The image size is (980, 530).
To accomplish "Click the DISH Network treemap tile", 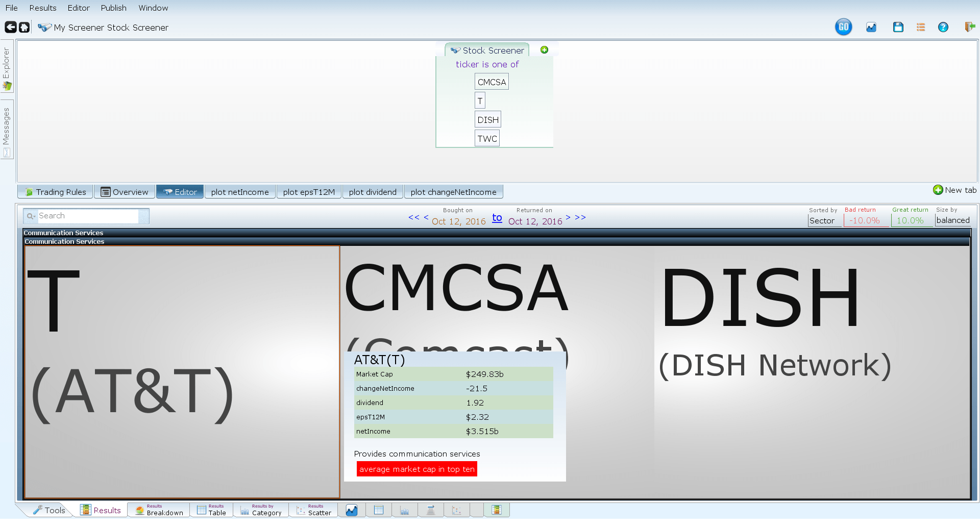I will [812, 372].
